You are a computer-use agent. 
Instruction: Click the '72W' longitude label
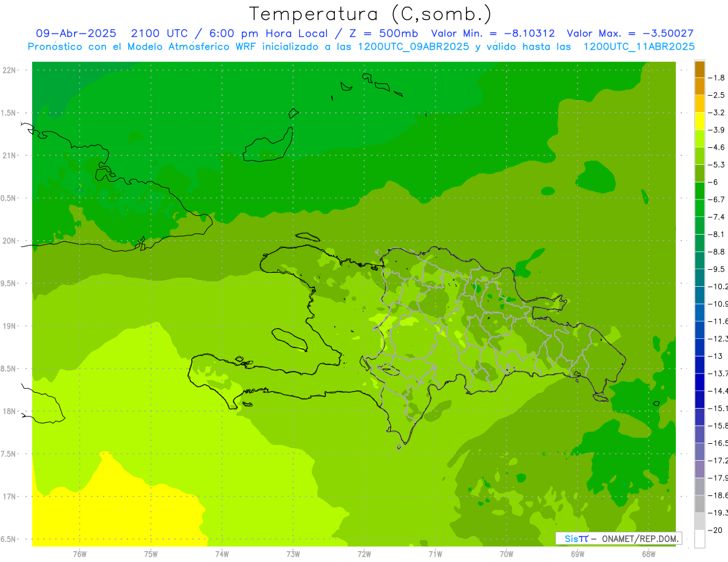[x=364, y=554]
